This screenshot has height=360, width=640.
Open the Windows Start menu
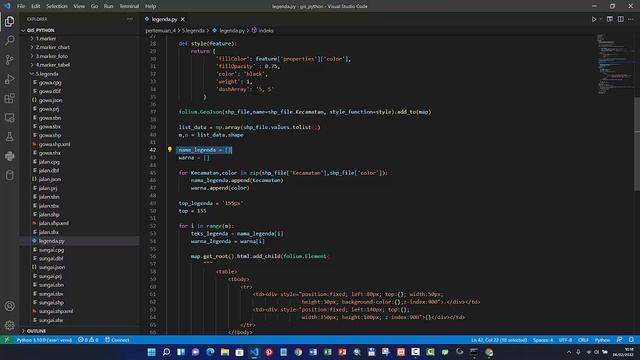tap(151, 352)
